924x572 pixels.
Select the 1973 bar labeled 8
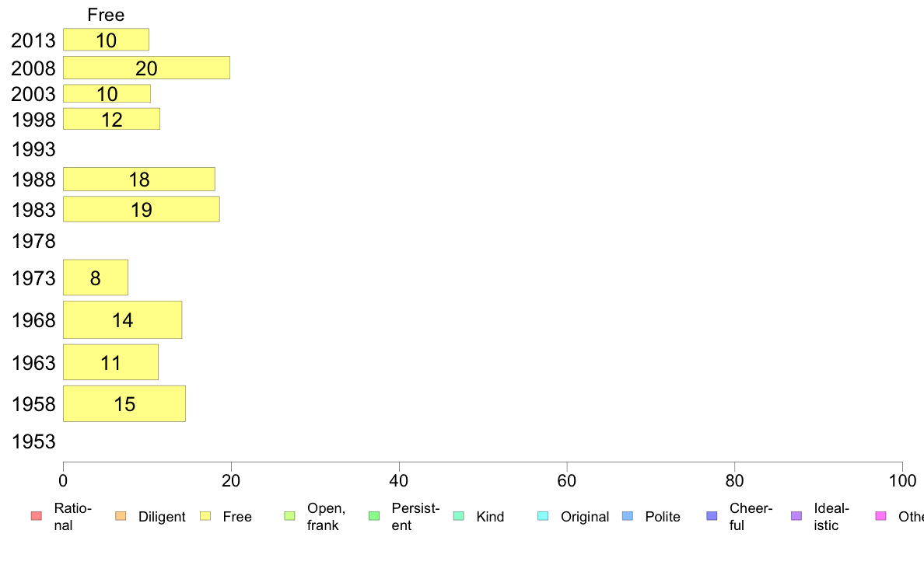click(x=96, y=277)
